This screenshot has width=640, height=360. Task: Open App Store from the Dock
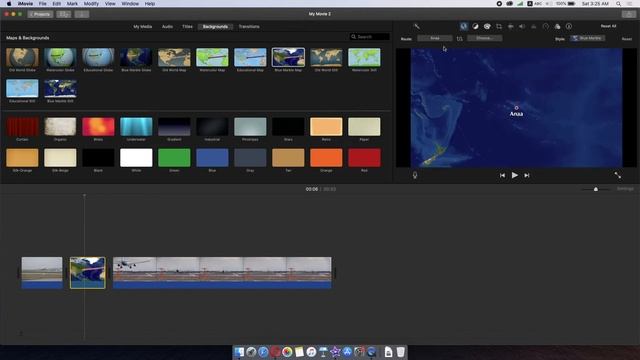(347, 352)
